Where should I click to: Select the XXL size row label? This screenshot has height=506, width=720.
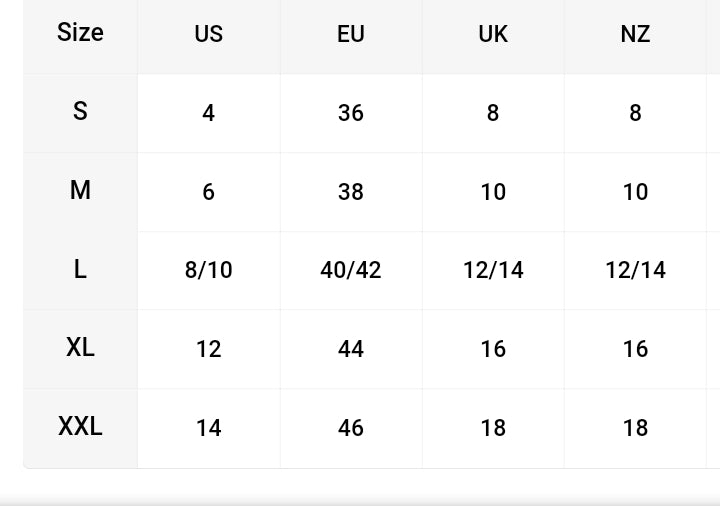click(x=80, y=426)
